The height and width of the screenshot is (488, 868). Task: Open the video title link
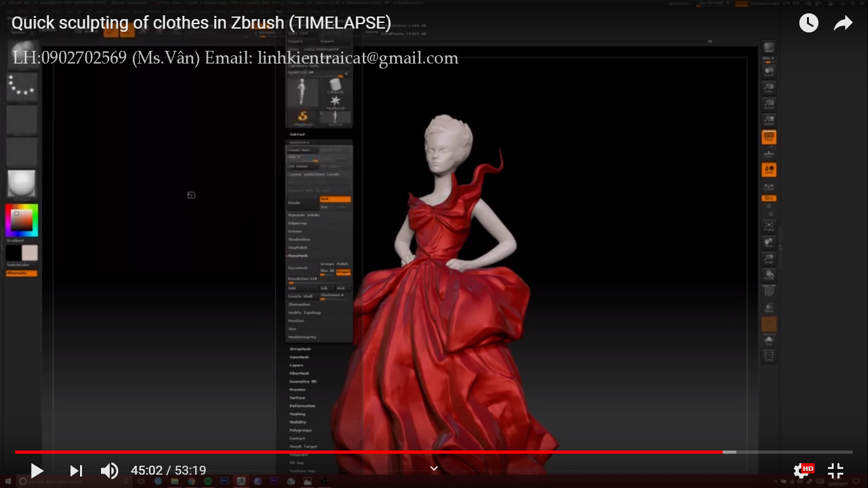tap(201, 23)
